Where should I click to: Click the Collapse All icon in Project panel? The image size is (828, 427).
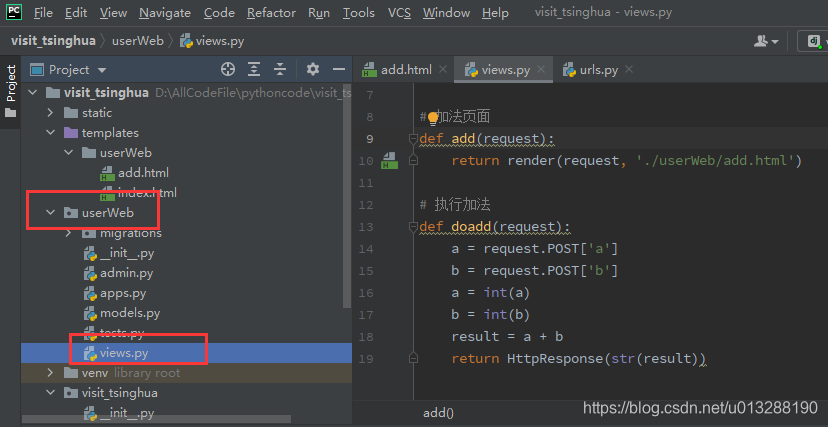[280, 69]
